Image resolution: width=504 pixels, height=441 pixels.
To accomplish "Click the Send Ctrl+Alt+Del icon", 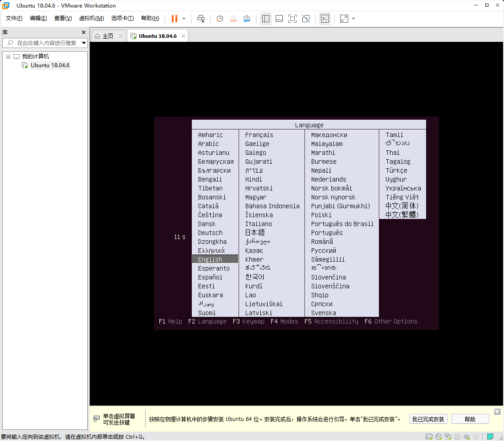I will point(200,19).
